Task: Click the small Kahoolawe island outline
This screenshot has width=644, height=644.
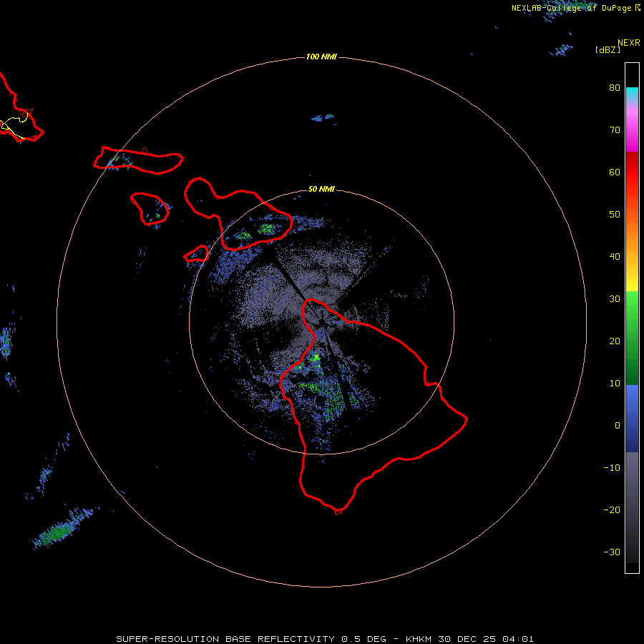Action: (x=196, y=254)
